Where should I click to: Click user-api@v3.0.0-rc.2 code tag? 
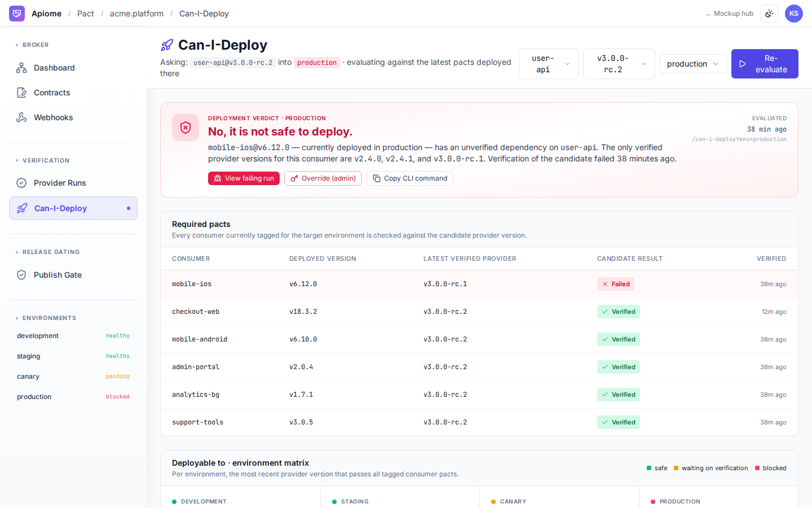coord(233,63)
